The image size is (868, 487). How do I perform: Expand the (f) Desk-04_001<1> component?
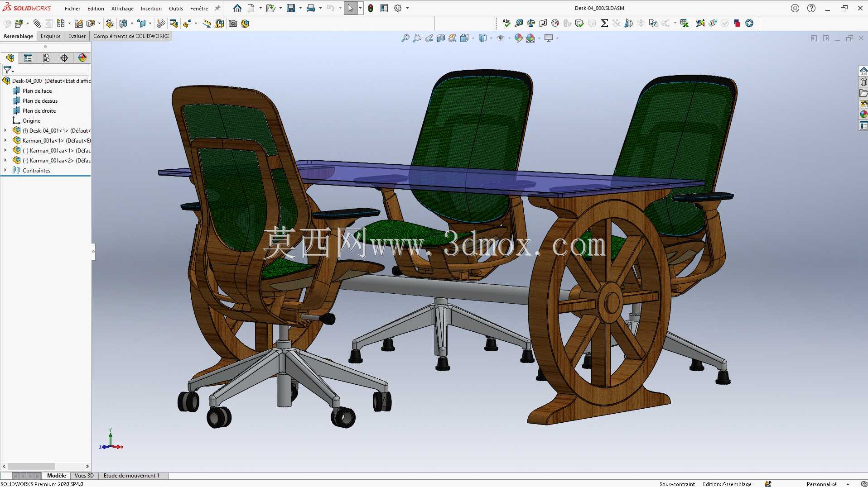click(x=5, y=131)
